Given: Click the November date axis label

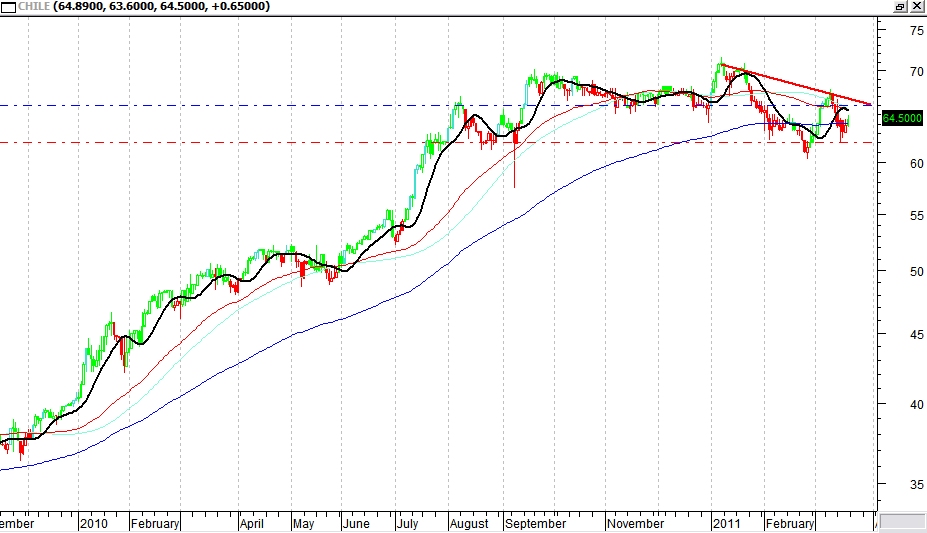Looking at the screenshot, I should coord(636,524).
